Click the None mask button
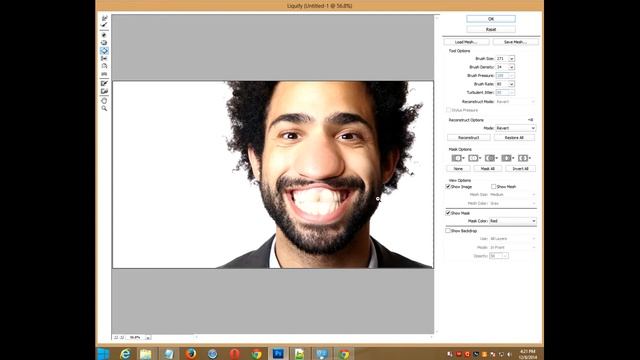The image size is (640, 360). 458,169
